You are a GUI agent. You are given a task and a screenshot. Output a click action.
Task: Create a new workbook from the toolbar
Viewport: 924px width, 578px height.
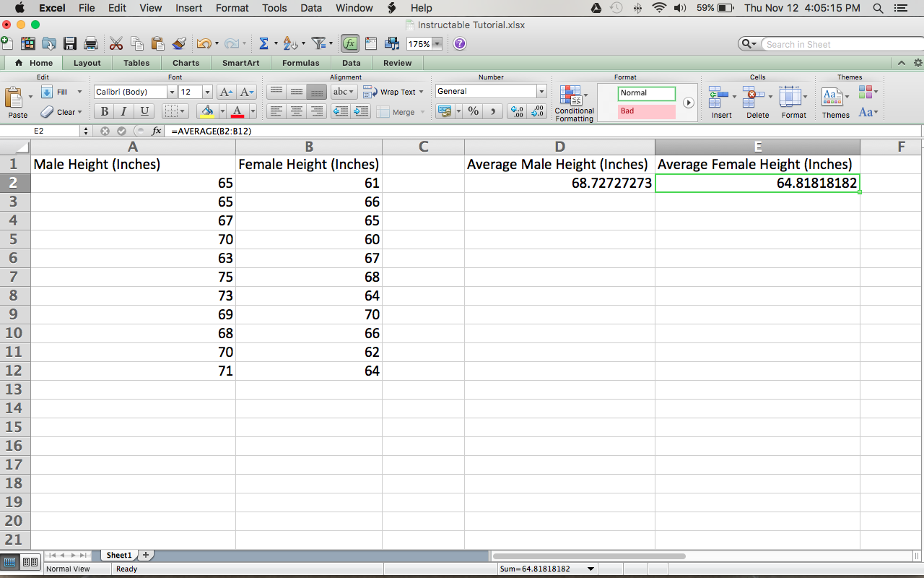[6, 43]
